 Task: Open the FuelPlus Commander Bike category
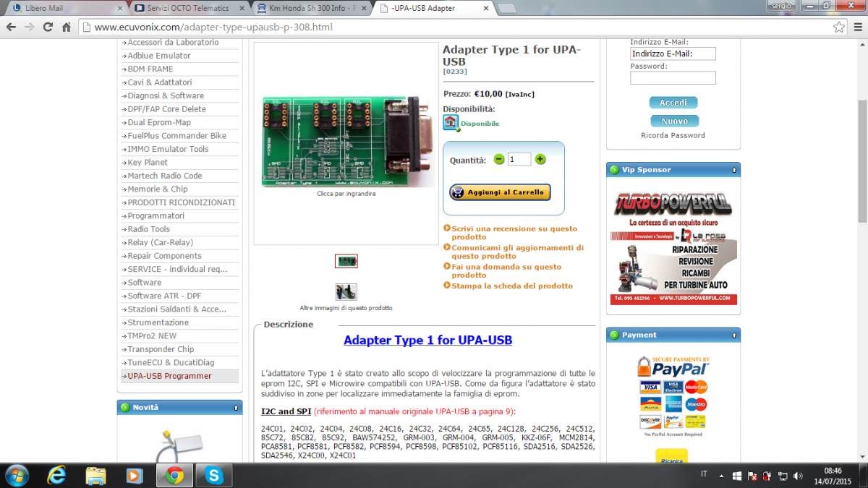coord(176,136)
